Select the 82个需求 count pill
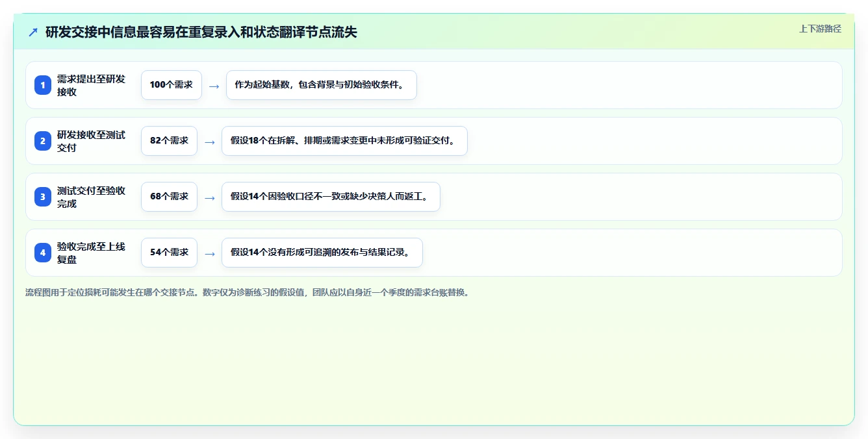 (169, 141)
